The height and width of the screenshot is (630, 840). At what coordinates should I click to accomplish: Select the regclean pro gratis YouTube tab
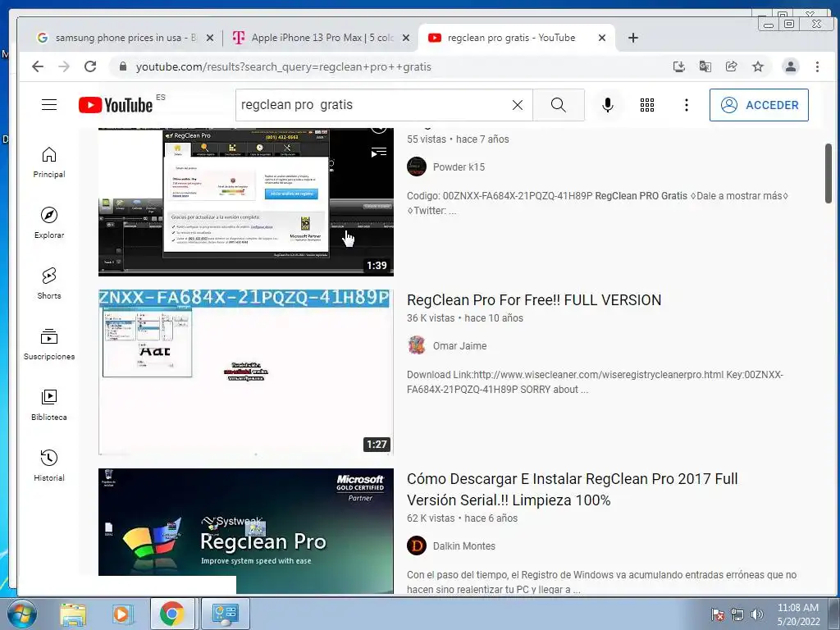[510, 38]
